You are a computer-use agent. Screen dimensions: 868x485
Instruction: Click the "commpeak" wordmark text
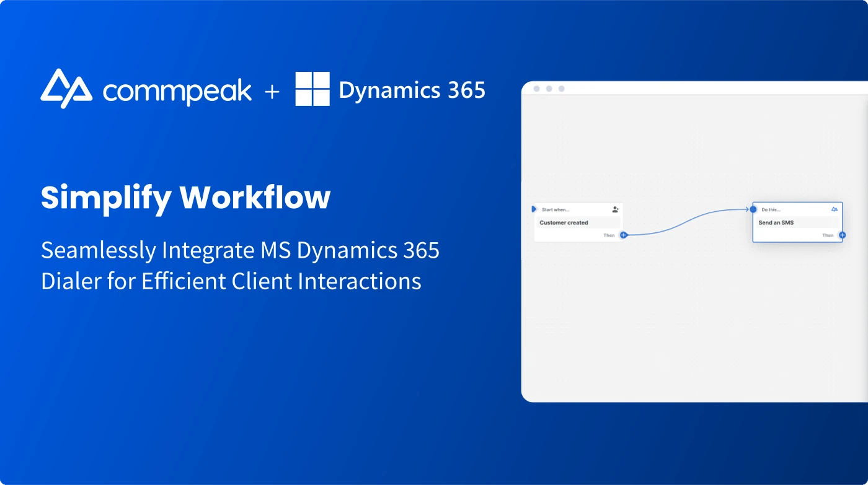point(177,92)
